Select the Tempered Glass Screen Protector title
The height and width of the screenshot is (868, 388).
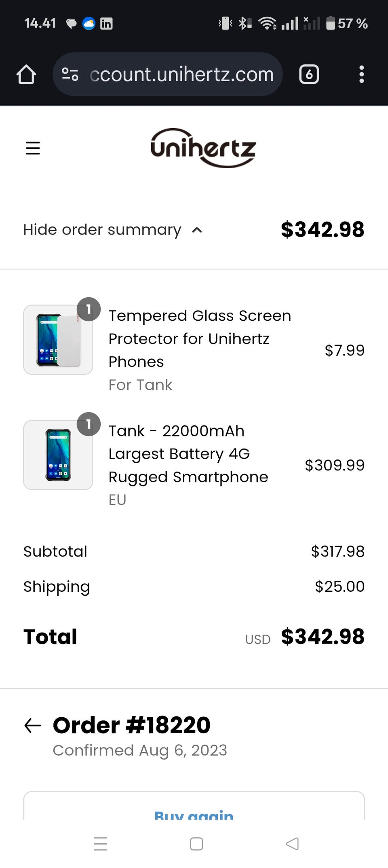coord(200,339)
